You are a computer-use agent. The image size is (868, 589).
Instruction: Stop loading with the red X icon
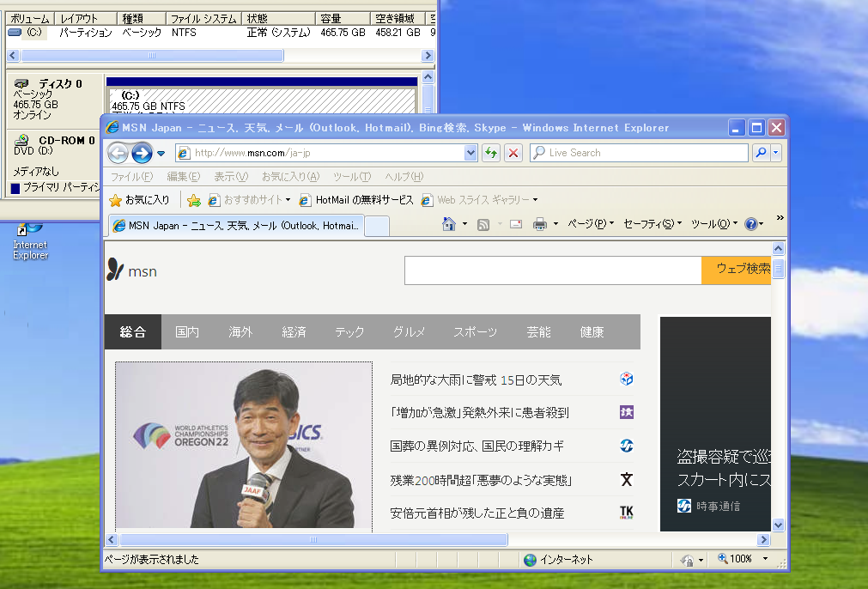tap(513, 153)
